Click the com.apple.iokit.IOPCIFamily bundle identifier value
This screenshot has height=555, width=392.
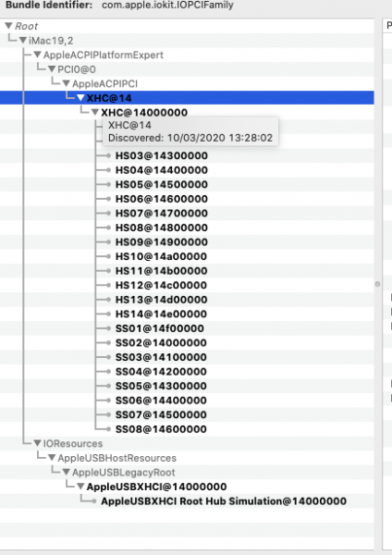tap(167, 5)
